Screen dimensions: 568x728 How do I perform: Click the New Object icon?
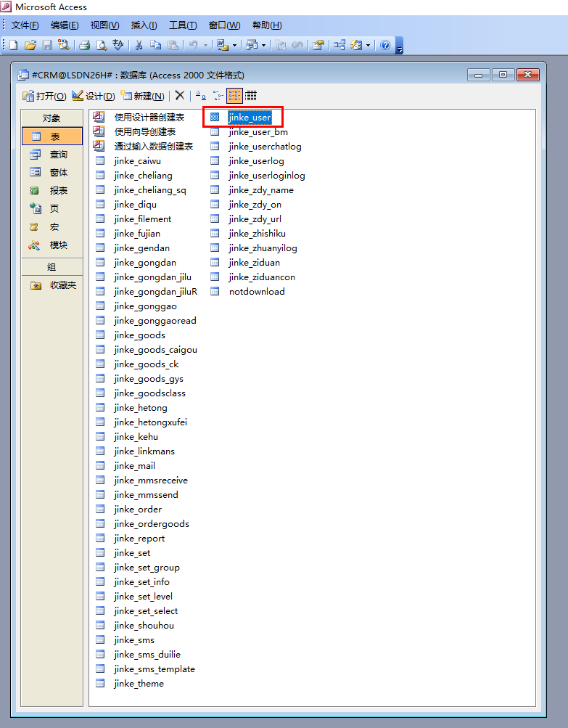[x=356, y=45]
